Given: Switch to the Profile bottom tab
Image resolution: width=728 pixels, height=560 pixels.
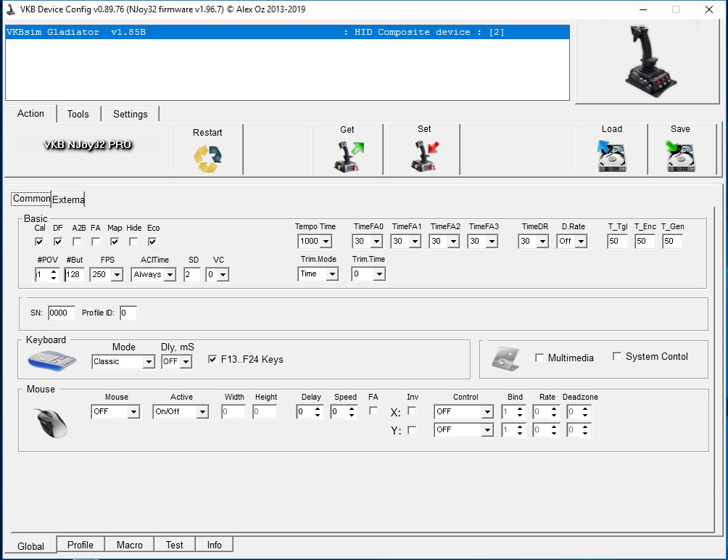Looking at the screenshot, I should [80, 545].
